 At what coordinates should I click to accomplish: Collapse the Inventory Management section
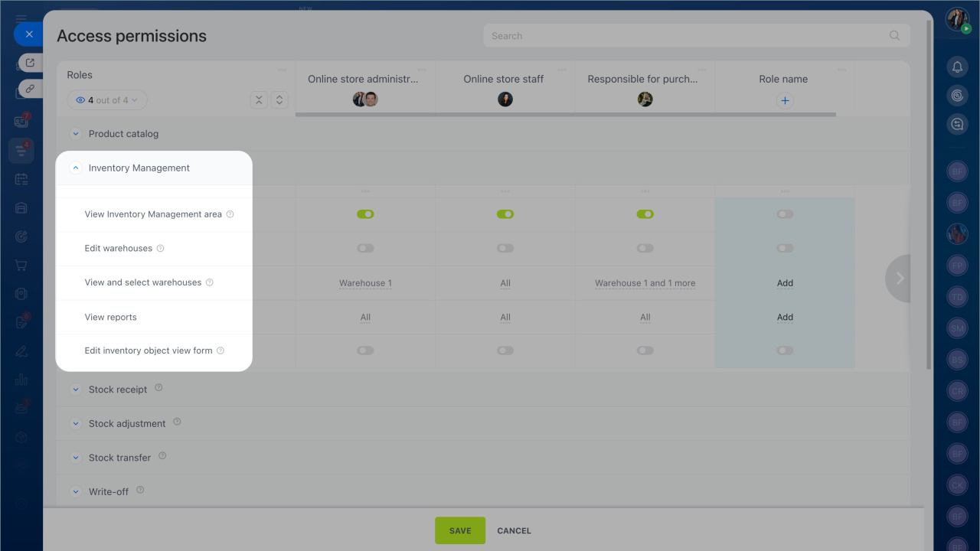pos(76,168)
